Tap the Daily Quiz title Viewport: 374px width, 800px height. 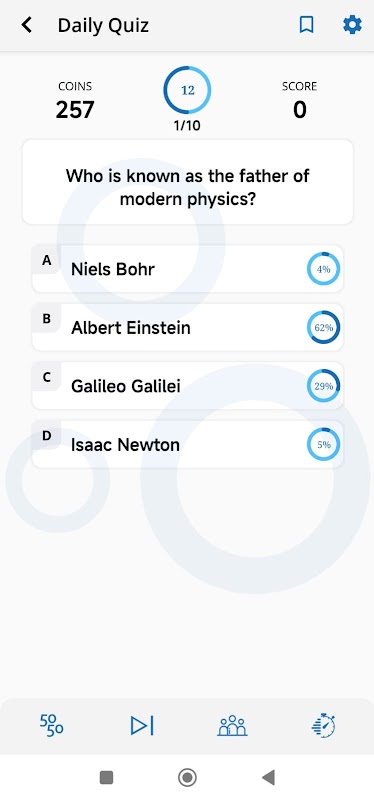click(103, 25)
